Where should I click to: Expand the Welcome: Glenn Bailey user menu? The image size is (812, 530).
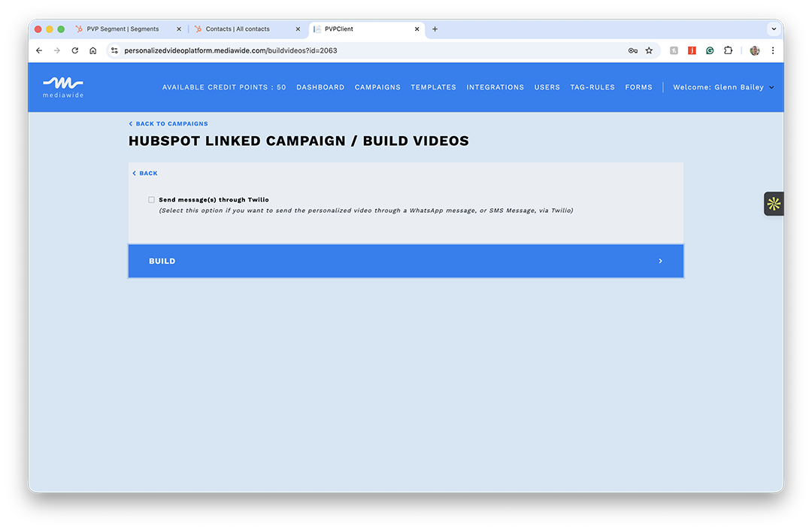point(723,87)
